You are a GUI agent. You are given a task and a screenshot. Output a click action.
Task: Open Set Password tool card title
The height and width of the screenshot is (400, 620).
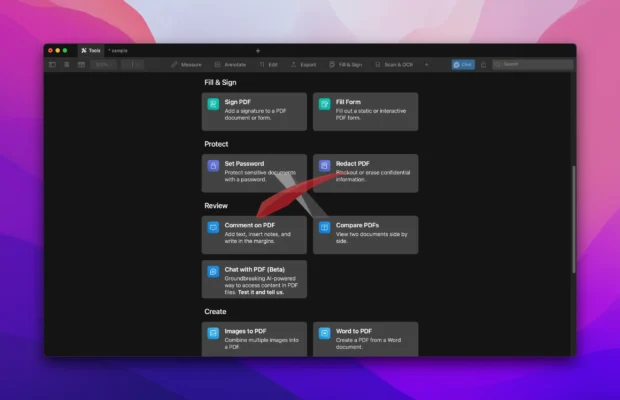click(x=244, y=163)
